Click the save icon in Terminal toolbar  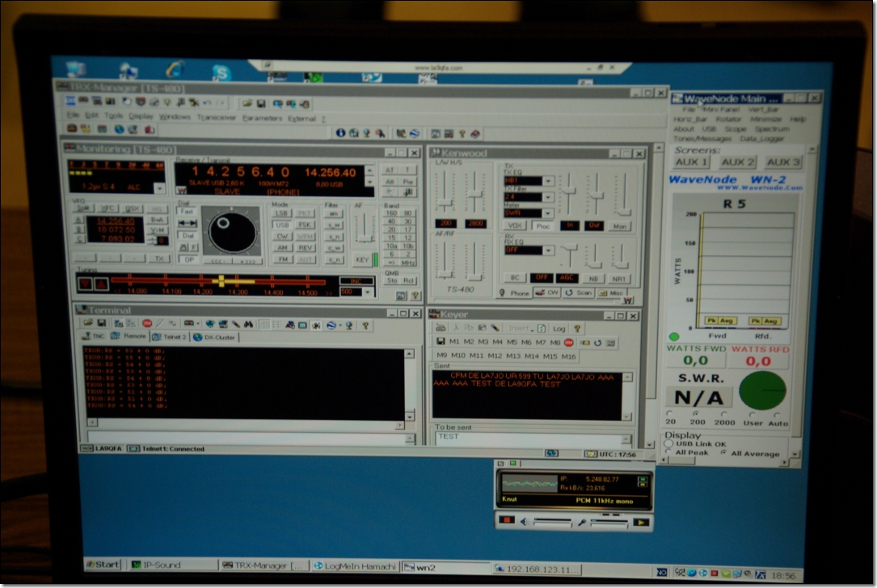101,323
